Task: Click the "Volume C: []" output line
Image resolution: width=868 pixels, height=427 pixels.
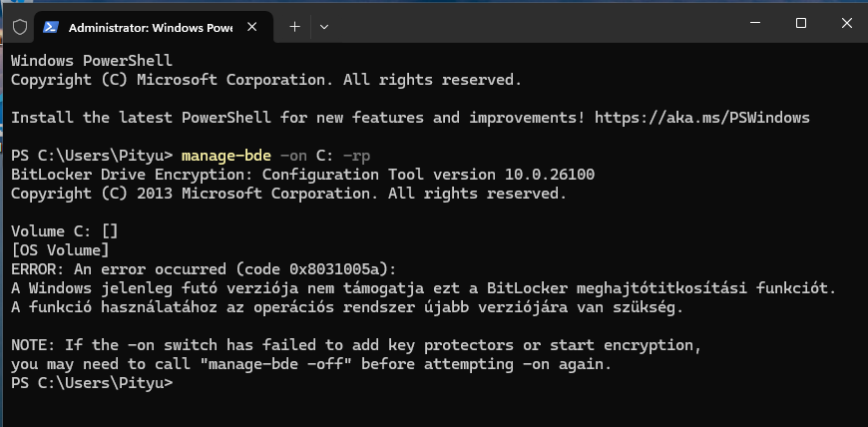Action: [65, 231]
